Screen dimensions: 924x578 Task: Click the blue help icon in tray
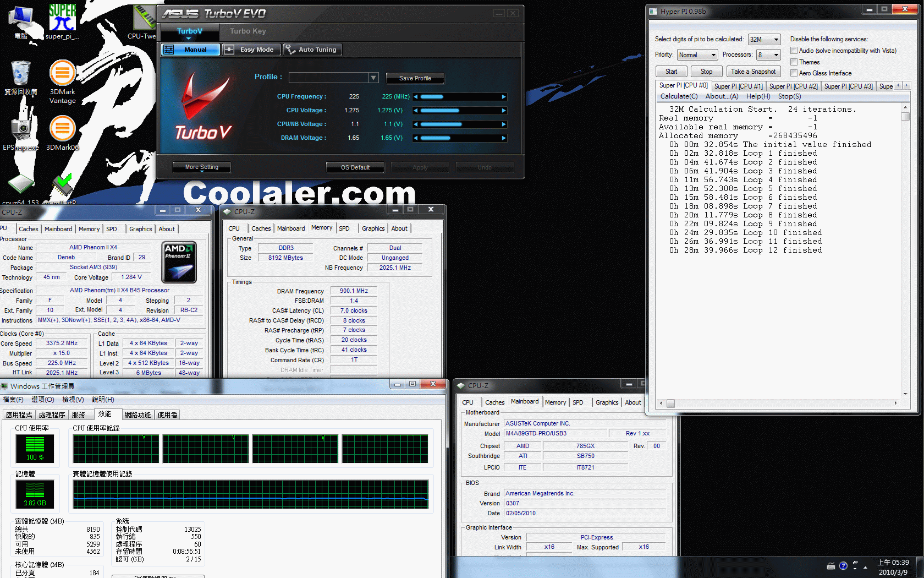[843, 566]
